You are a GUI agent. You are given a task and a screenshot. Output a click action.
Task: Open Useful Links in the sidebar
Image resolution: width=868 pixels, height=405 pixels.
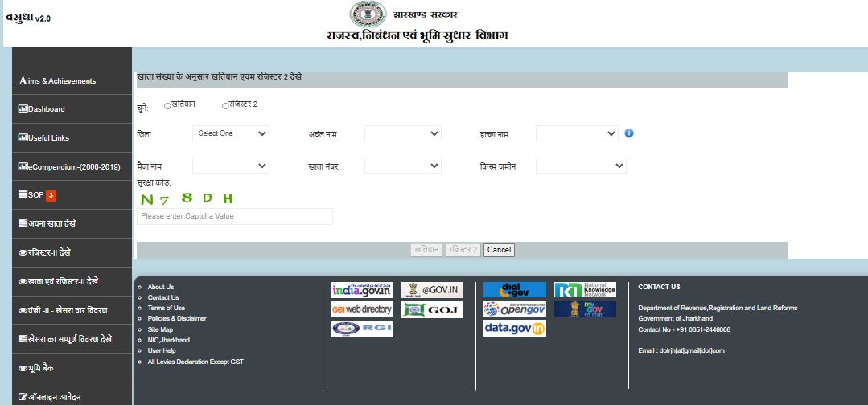point(72,137)
